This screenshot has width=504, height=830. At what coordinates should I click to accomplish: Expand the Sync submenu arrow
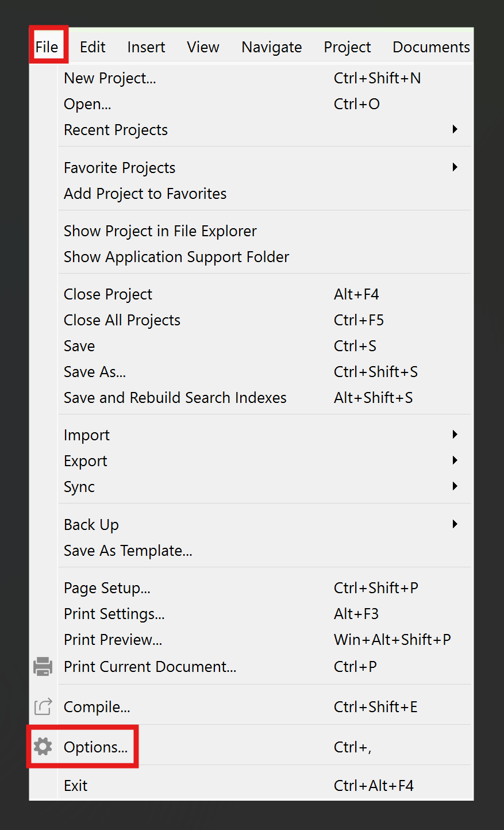tap(455, 486)
